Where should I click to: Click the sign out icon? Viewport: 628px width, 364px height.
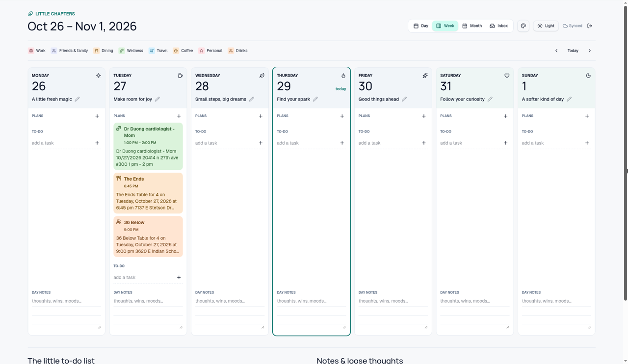pos(590,26)
